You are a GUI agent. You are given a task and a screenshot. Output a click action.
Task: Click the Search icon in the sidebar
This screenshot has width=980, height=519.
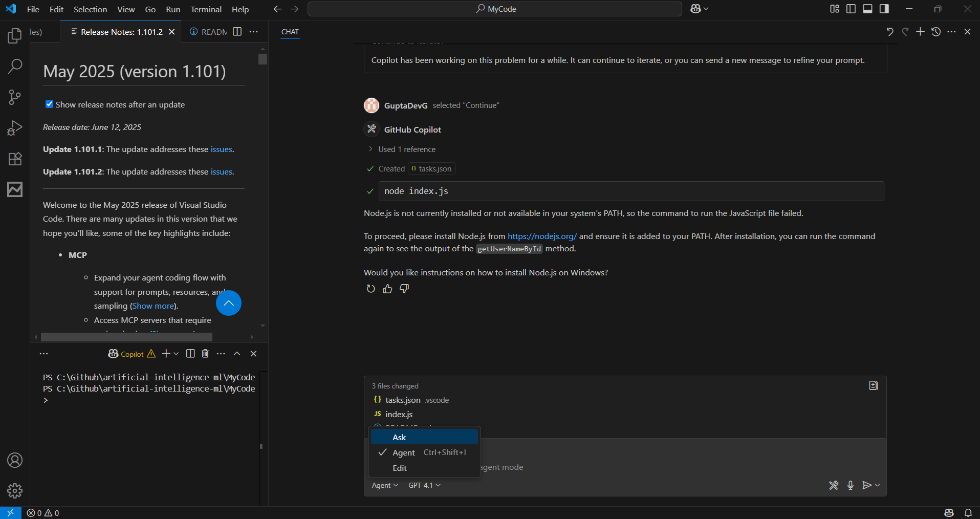tap(14, 66)
